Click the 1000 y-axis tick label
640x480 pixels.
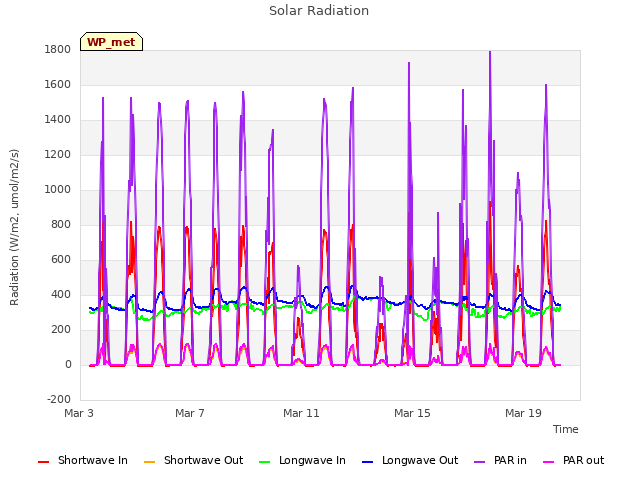click(x=58, y=190)
